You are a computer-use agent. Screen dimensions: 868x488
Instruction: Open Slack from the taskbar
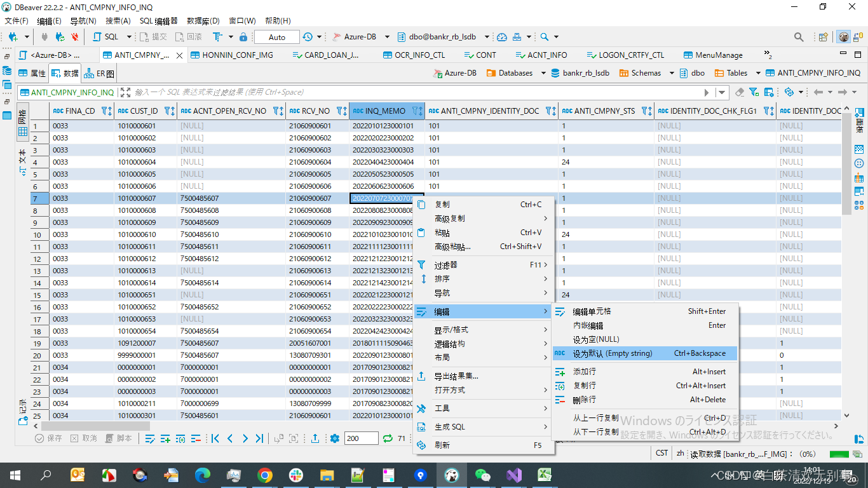[x=296, y=475]
